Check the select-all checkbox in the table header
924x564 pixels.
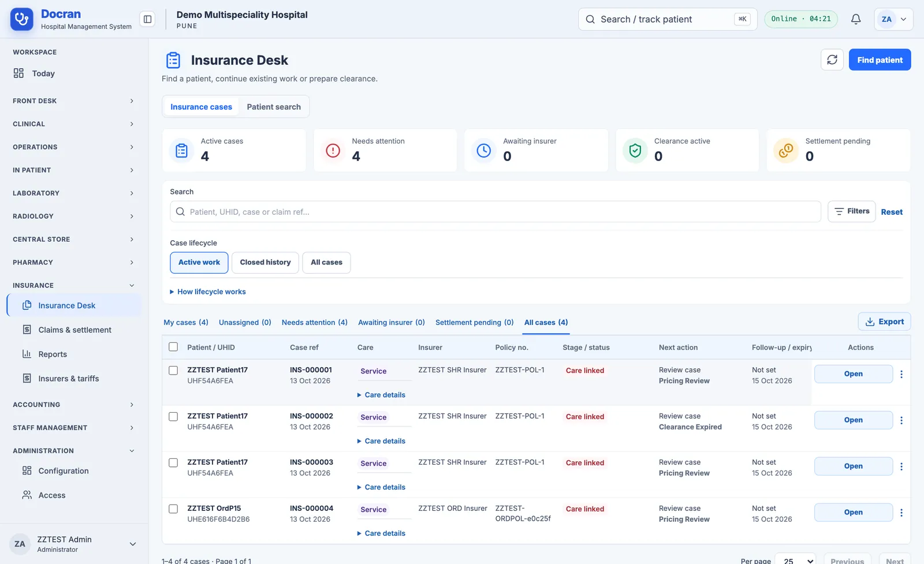coord(173,347)
